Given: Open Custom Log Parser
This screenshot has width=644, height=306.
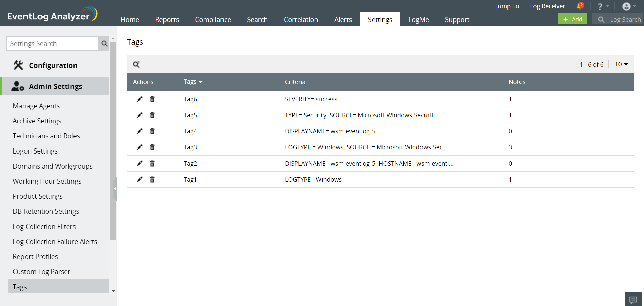Looking at the screenshot, I should pyautogui.click(x=42, y=272).
